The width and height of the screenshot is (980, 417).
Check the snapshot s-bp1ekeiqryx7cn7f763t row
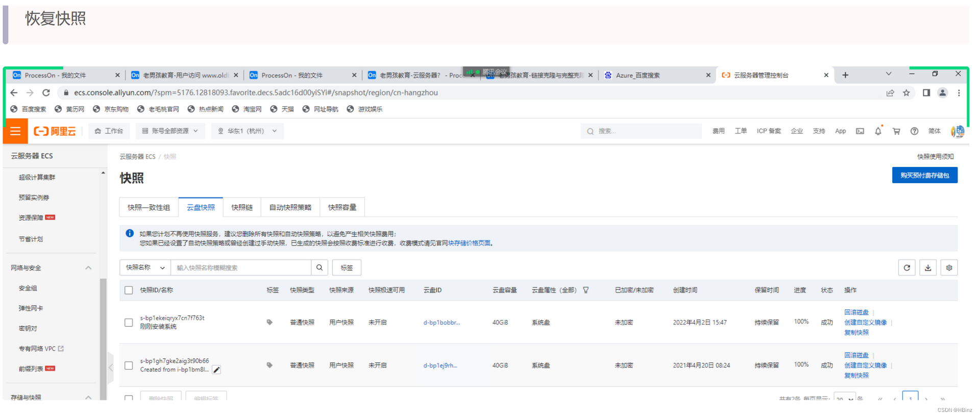click(x=129, y=322)
